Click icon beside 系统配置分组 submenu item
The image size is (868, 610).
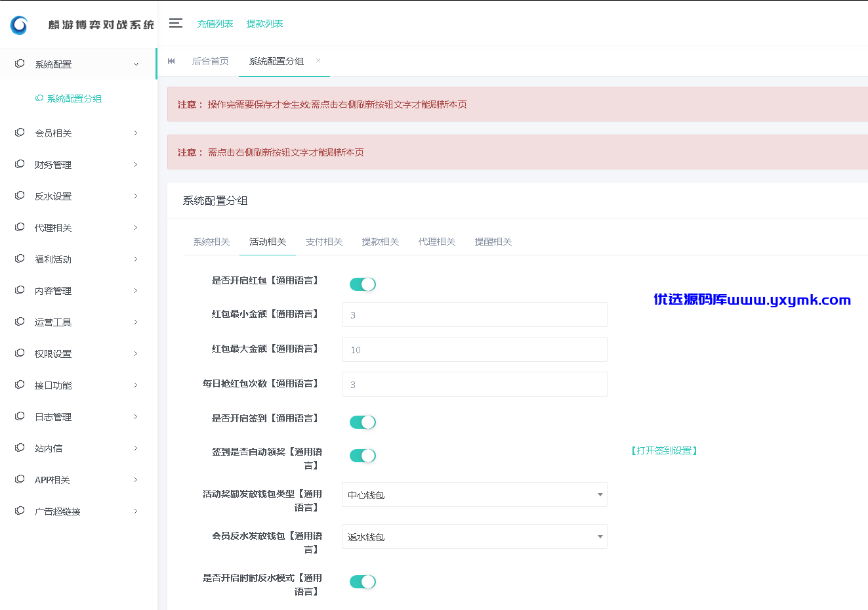(x=39, y=98)
